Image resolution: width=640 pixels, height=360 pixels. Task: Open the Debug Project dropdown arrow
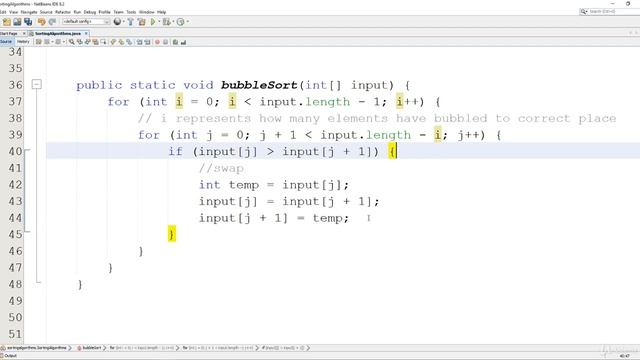[173, 22]
